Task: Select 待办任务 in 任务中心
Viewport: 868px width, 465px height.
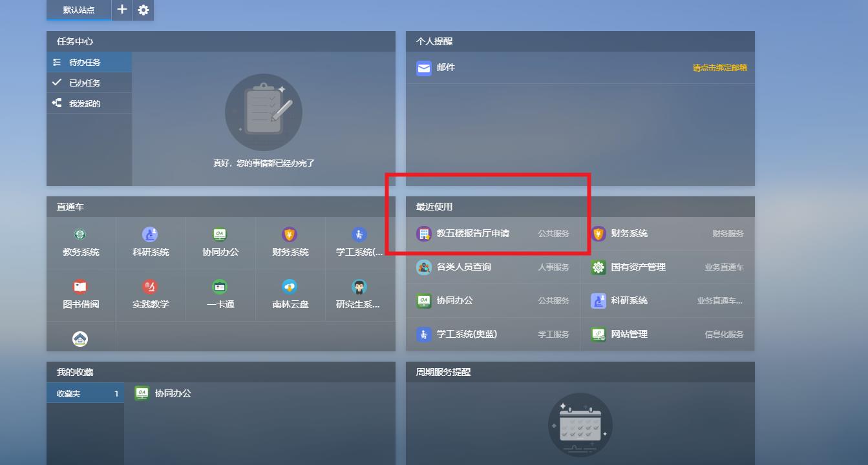Action: point(85,63)
